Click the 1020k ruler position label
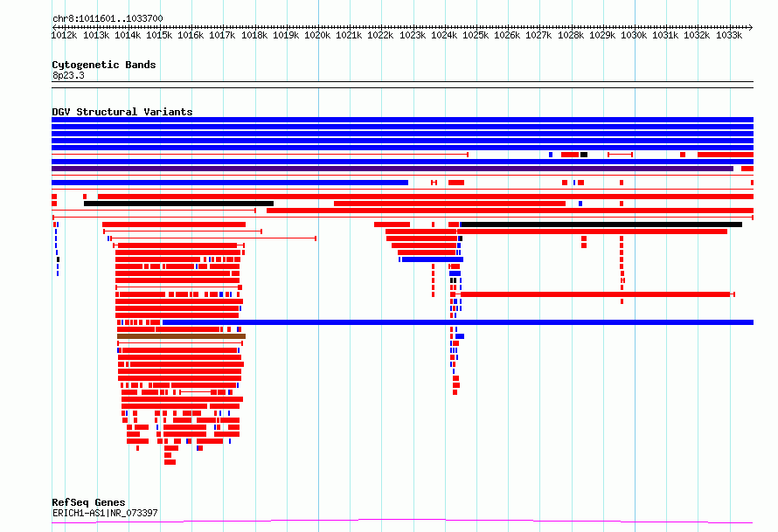Screen dimensions: 778x532 (317, 35)
